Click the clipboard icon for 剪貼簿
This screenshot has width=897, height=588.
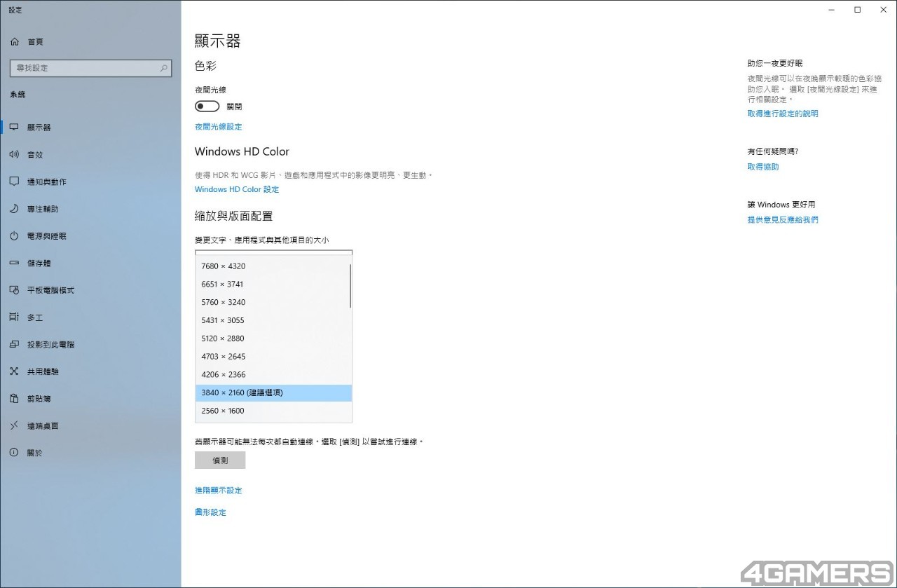tap(14, 399)
